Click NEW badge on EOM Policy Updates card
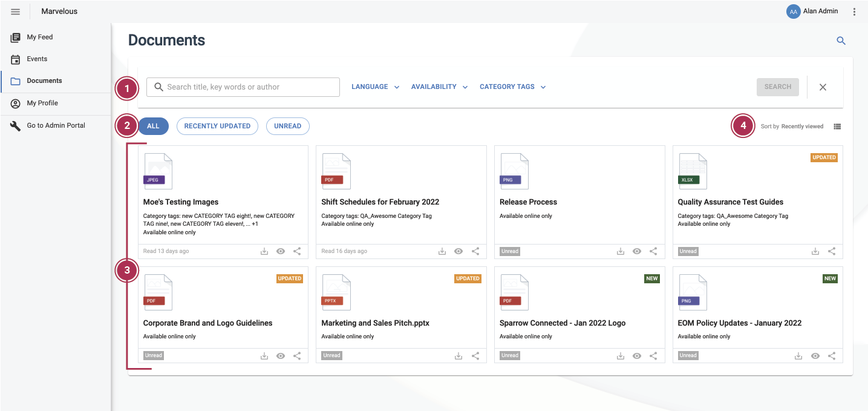The height and width of the screenshot is (411, 868). tap(830, 278)
